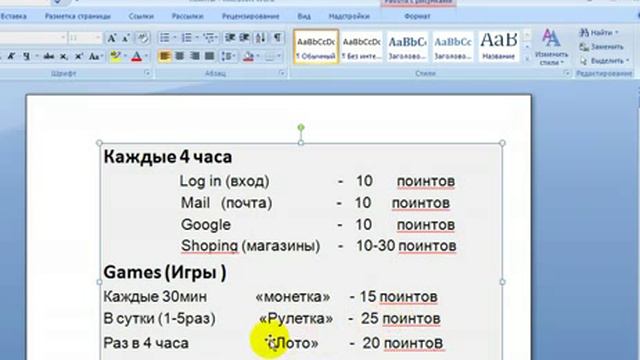Toggle italic formatting
The height and width of the screenshot is (360, 640).
pyautogui.click(x=12, y=57)
